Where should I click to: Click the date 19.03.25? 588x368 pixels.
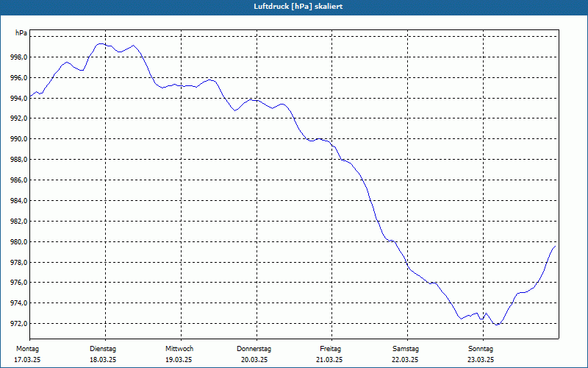(x=179, y=360)
